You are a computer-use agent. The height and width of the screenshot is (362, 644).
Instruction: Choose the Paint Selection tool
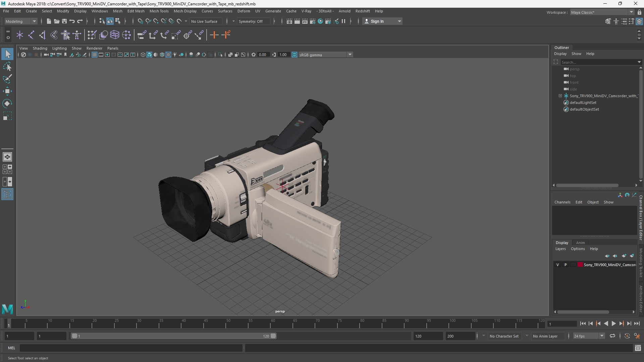pos(7,79)
